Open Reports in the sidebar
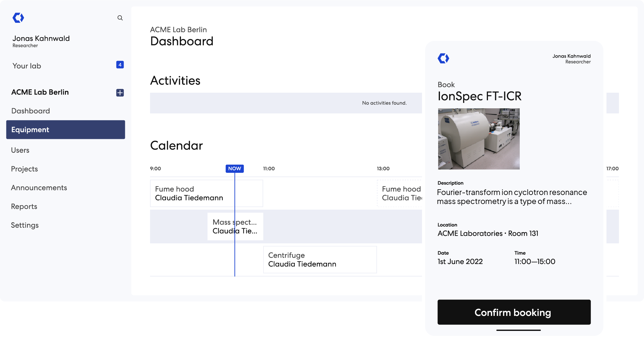The height and width of the screenshot is (339, 644). click(24, 206)
